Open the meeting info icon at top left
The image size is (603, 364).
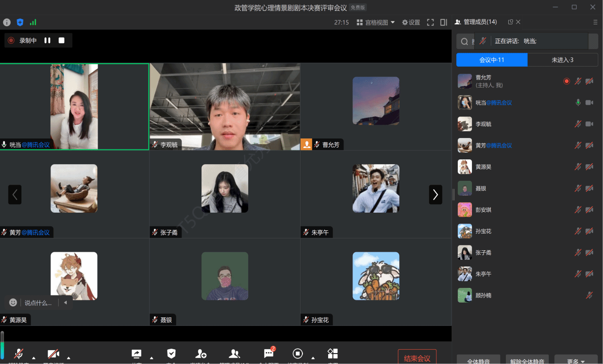point(7,22)
